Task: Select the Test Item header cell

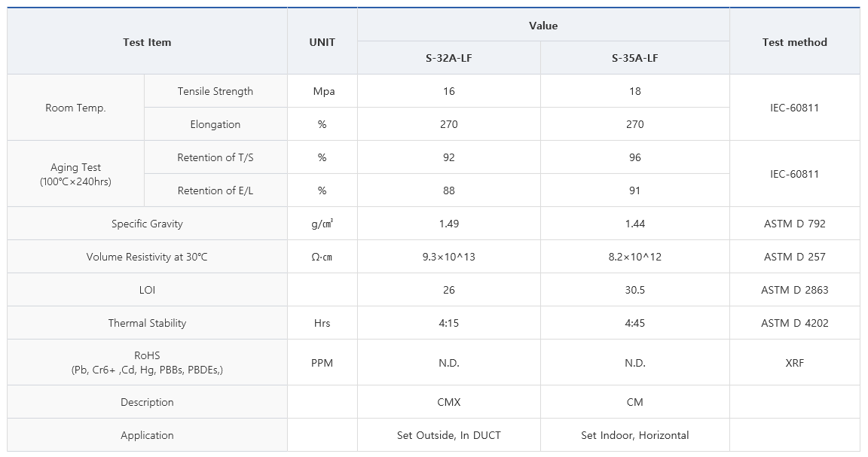Action: click(x=147, y=41)
